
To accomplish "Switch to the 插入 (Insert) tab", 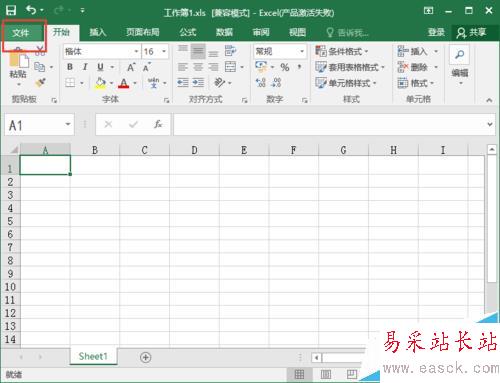I will [98, 32].
